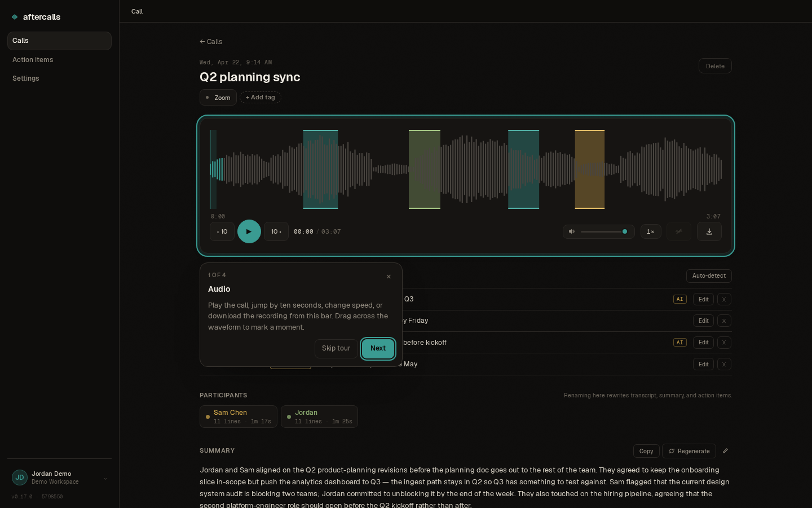
Task: Edit the May action item
Action: (x=703, y=364)
